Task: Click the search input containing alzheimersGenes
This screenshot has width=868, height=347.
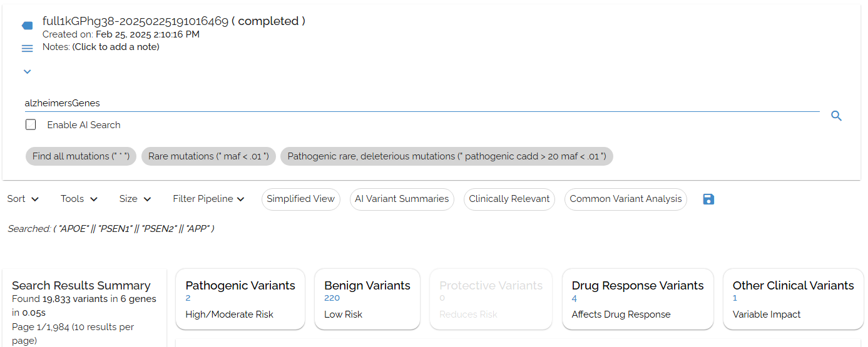Action: [x=419, y=103]
